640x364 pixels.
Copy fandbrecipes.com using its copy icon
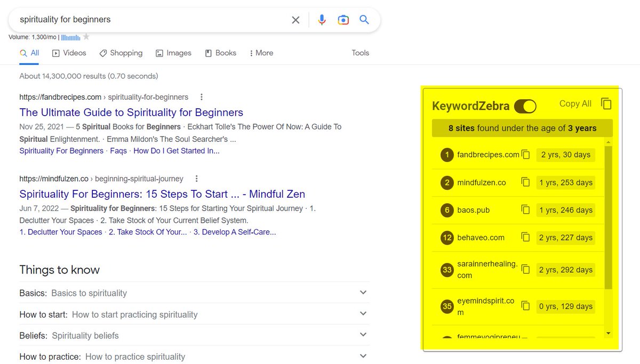click(x=526, y=155)
